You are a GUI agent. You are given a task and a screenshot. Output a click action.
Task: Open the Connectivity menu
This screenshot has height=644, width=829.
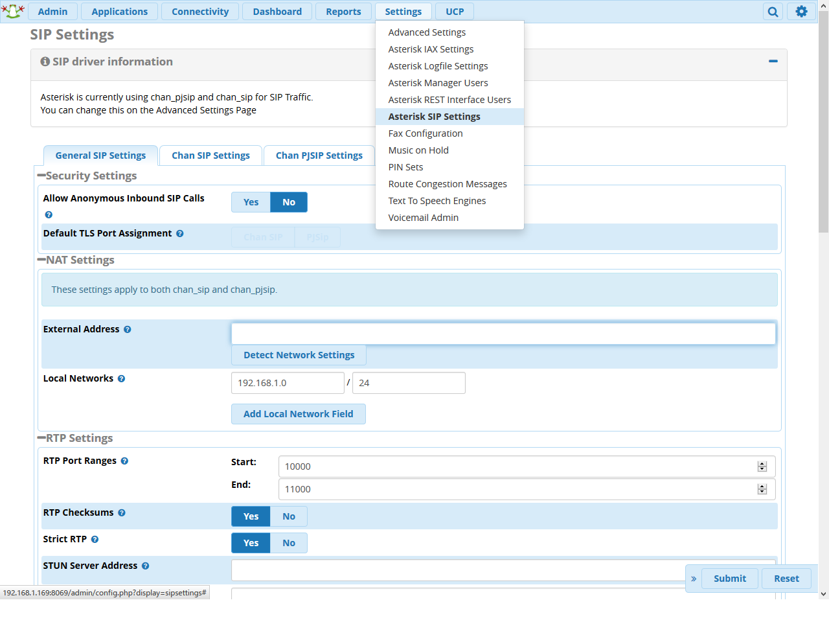tap(200, 12)
